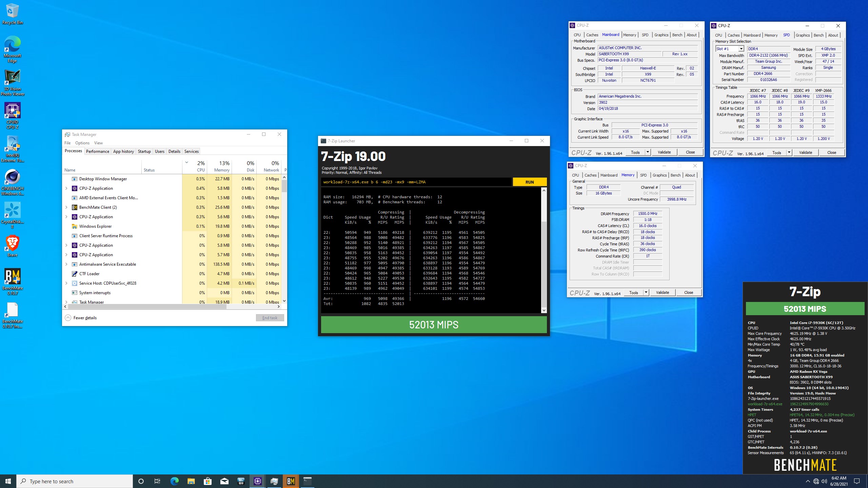Click the volume icon in system tray
The image size is (868, 488).
824,482
